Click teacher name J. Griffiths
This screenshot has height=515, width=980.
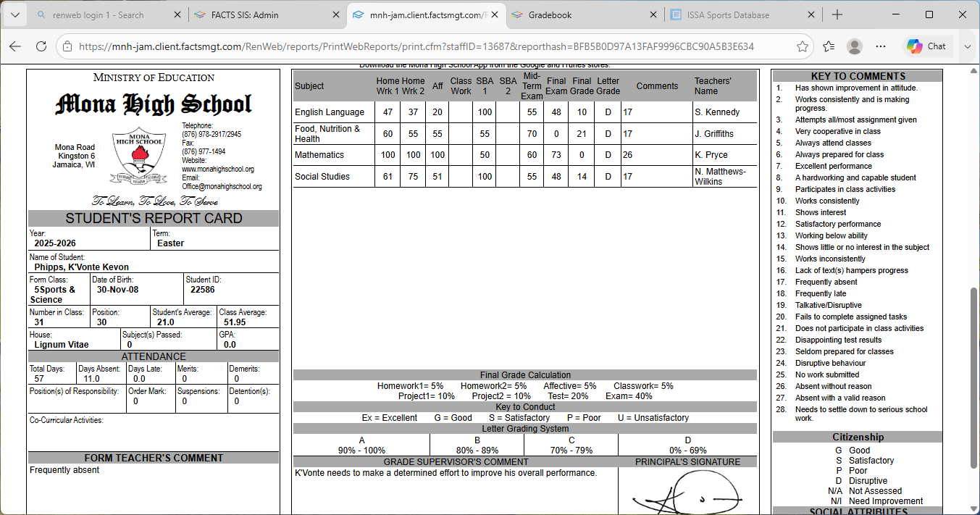coord(714,134)
